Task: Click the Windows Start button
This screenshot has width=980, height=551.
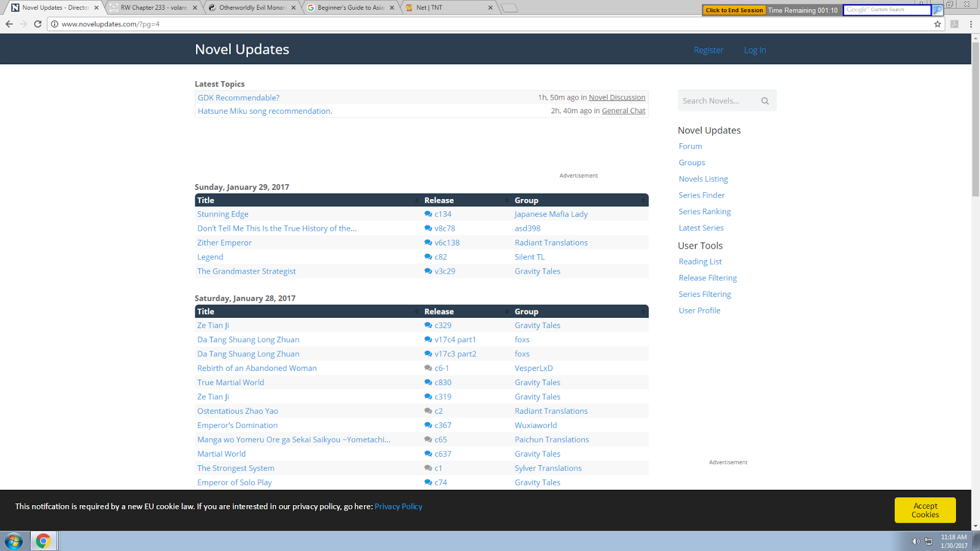Action: click(12, 541)
